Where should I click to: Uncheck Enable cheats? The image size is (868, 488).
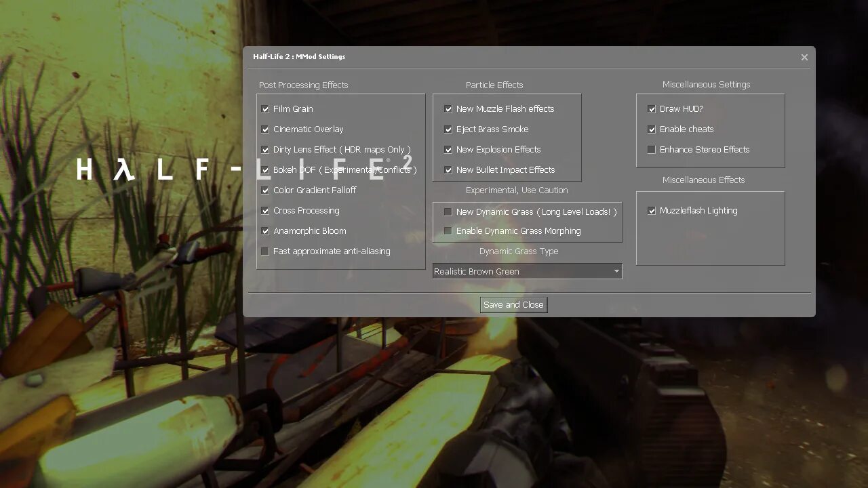point(652,129)
